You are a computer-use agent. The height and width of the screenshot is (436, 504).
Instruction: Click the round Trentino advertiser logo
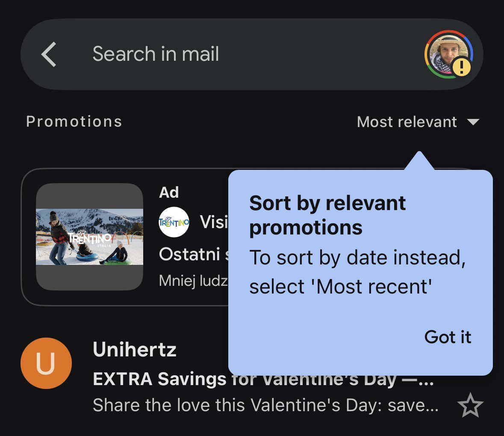pyautogui.click(x=174, y=222)
